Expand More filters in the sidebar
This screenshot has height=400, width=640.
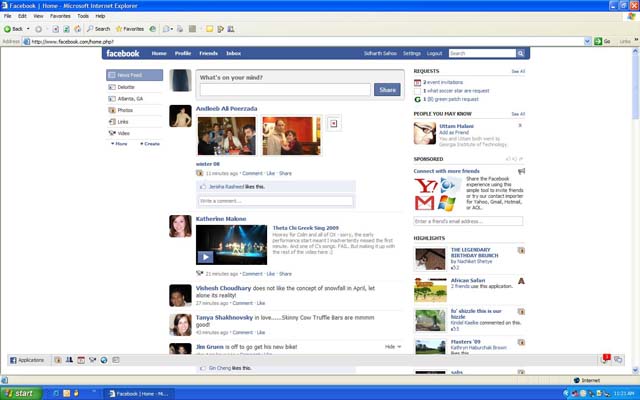[x=119, y=144]
